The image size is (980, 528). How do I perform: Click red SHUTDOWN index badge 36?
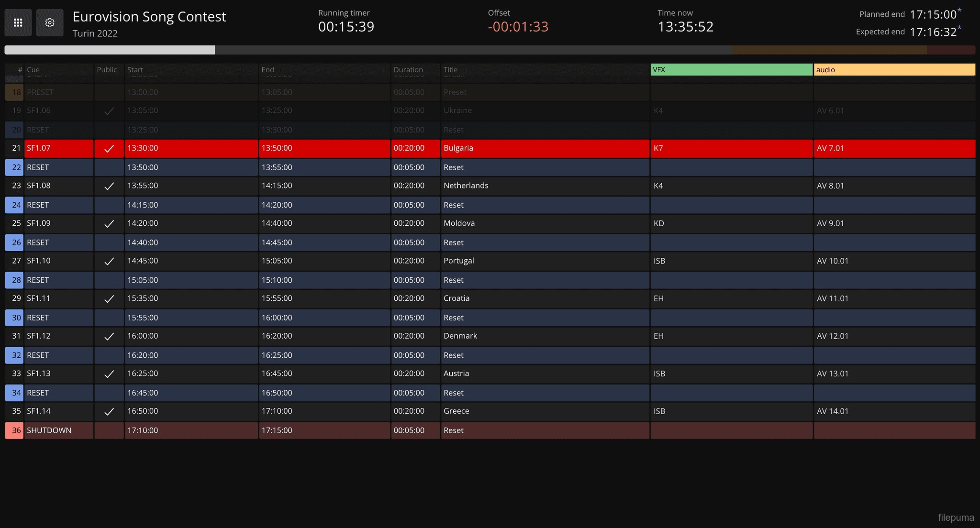(15, 430)
